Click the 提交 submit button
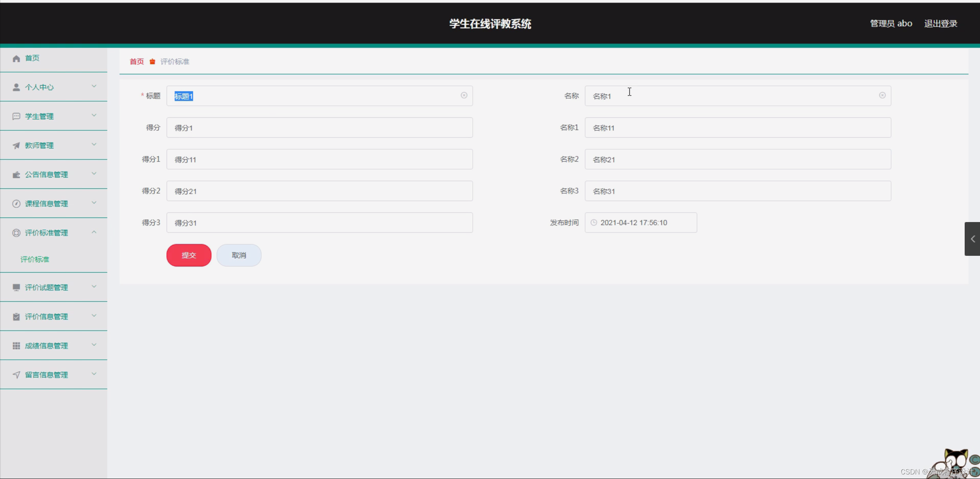 point(188,255)
